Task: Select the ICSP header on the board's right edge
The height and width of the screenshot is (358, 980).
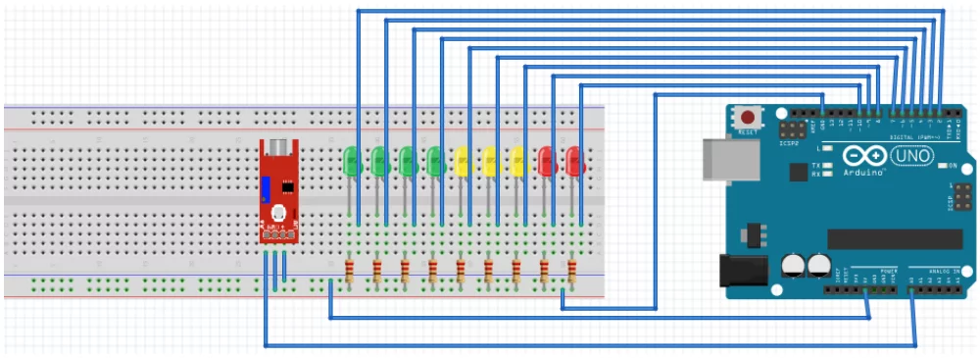Action: [x=963, y=197]
